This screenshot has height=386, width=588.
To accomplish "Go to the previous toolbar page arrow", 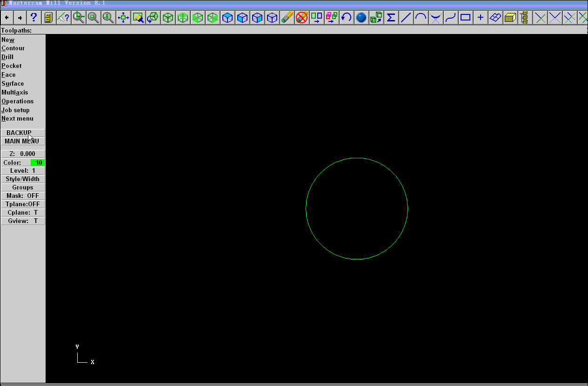I will [7, 18].
